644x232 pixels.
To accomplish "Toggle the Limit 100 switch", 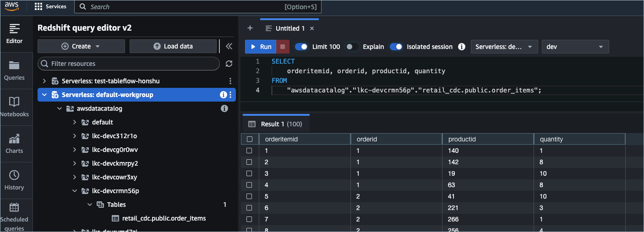I will point(301,47).
